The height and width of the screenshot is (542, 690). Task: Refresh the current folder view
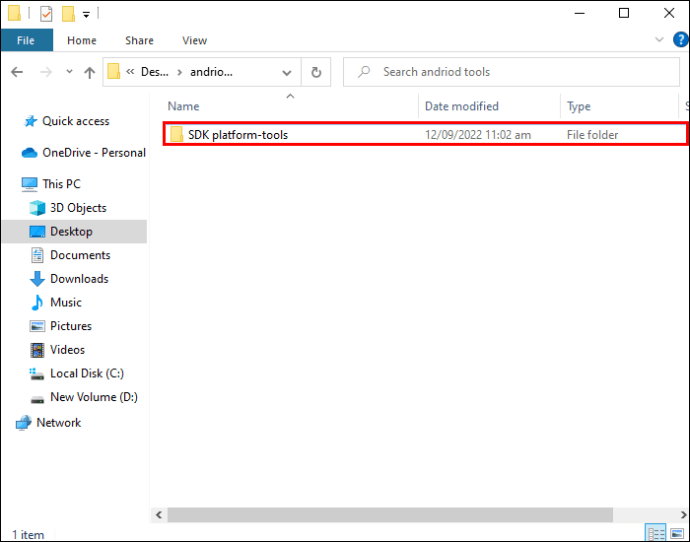[x=316, y=72]
